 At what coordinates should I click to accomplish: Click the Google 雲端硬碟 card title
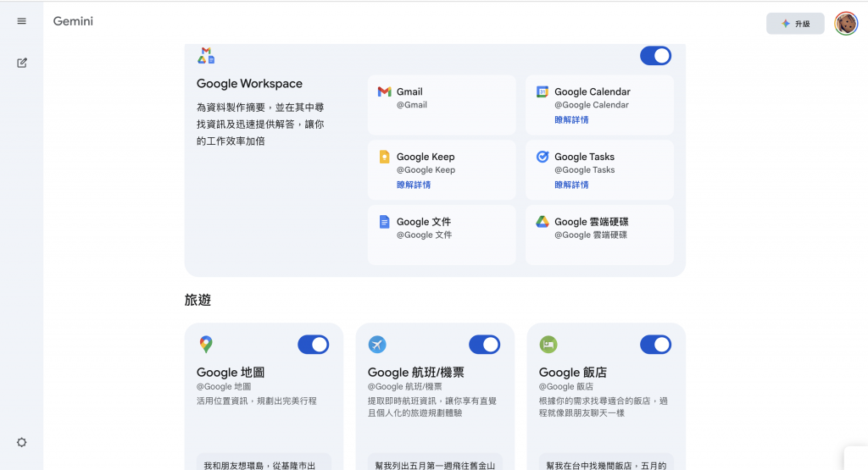(591, 222)
